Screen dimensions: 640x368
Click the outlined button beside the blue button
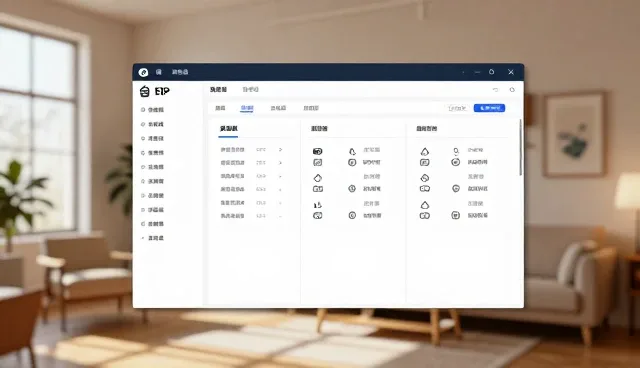point(457,108)
